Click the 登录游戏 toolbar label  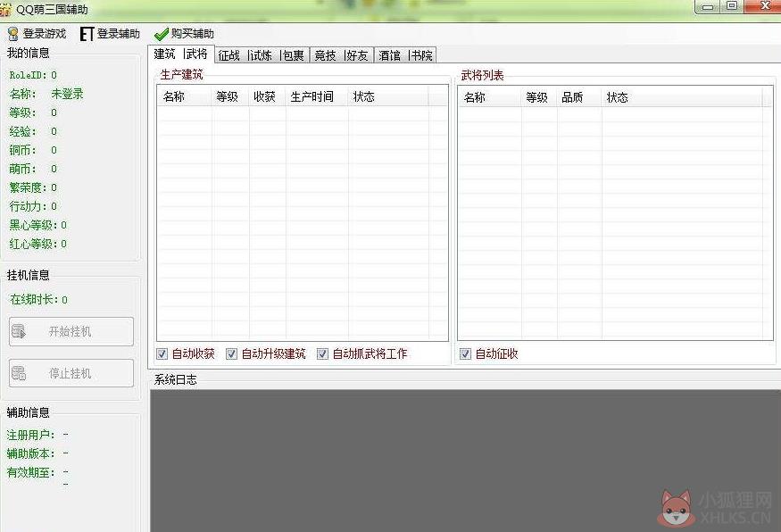click(45, 34)
